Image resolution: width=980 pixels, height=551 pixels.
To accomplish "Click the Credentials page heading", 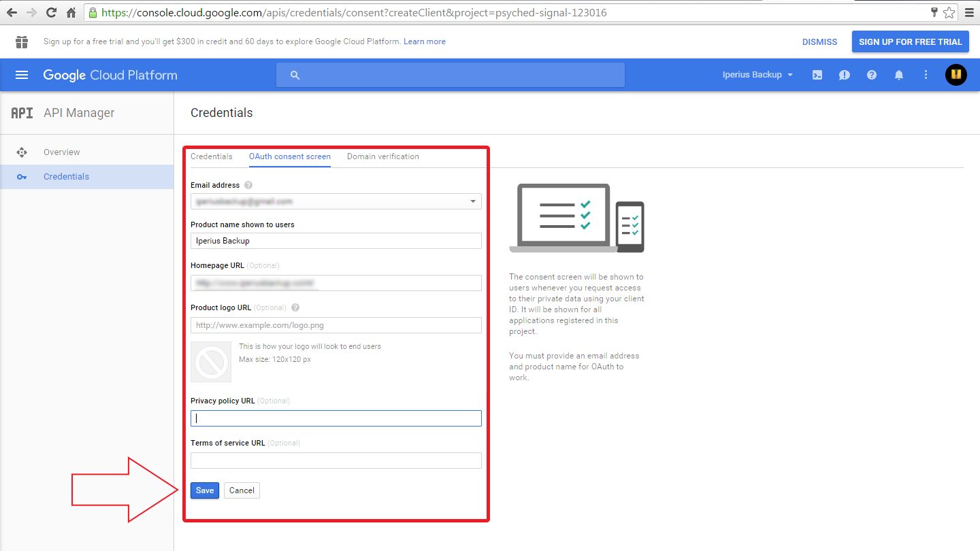I will [222, 113].
